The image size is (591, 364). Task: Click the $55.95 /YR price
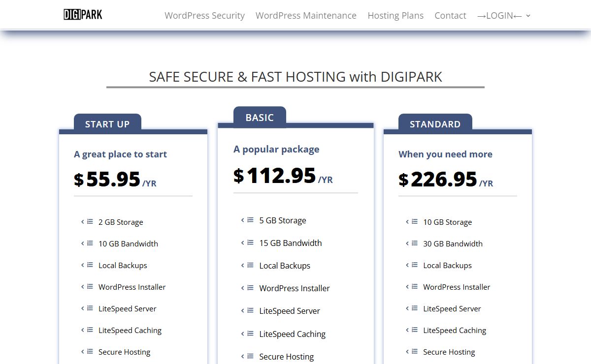115,180
